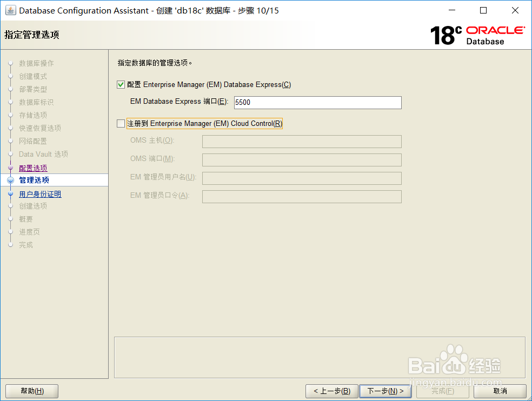532x401 pixels.
Task: Click the bullet icon next to 完成 step
Action: [x=11, y=245]
